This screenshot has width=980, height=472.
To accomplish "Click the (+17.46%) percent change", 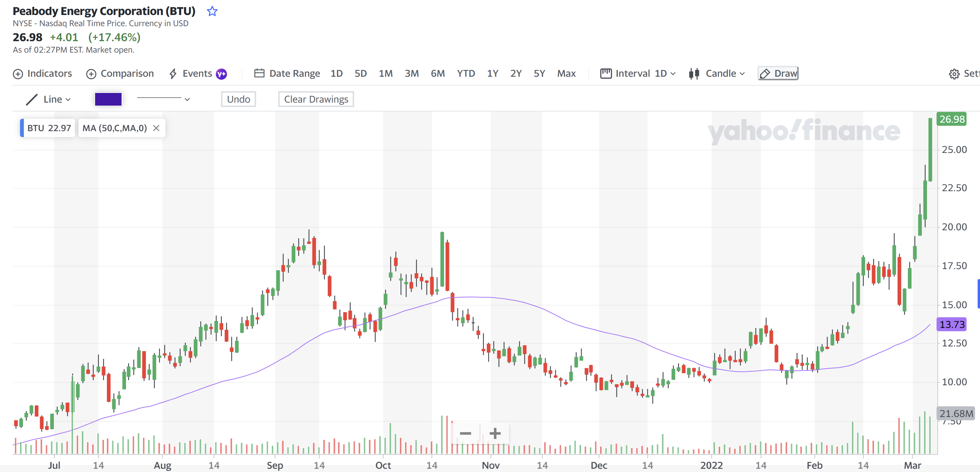I will [x=114, y=37].
